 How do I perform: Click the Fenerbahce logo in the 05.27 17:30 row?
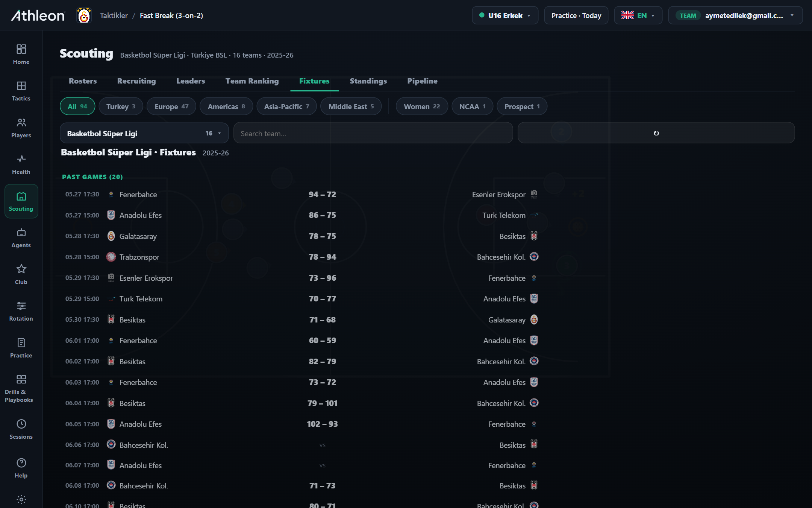(x=111, y=194)
